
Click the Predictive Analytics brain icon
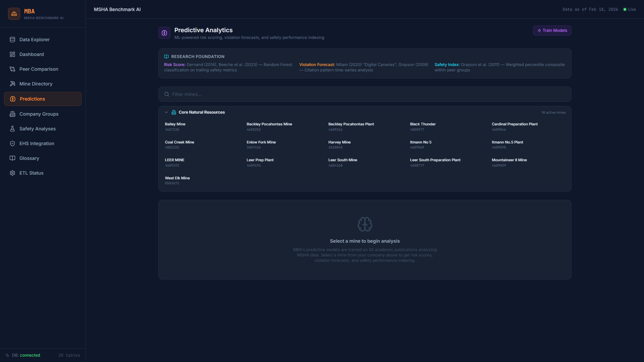[x=164, y=33]
